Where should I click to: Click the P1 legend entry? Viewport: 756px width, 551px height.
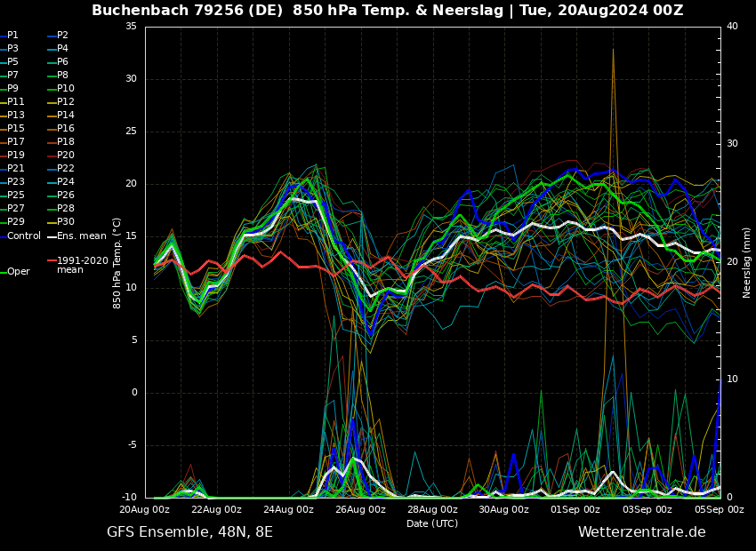click(10, 36)
